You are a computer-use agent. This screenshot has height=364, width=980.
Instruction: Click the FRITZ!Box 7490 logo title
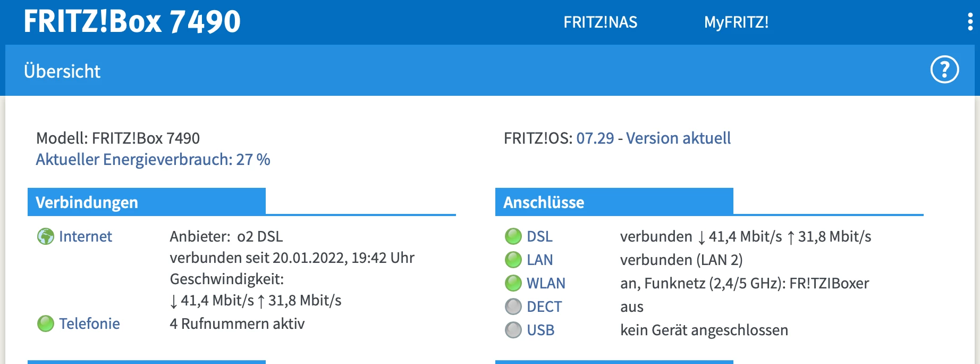132,22
